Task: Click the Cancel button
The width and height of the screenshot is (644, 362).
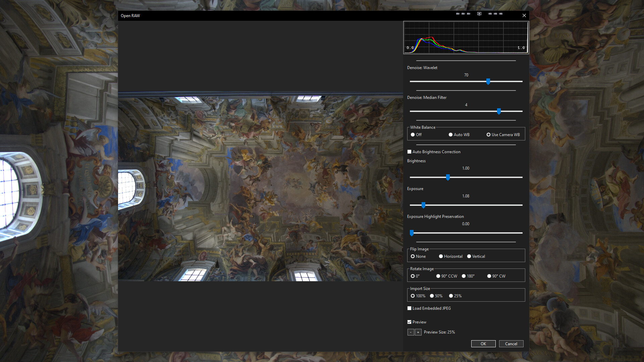Action: coord(511,344)
